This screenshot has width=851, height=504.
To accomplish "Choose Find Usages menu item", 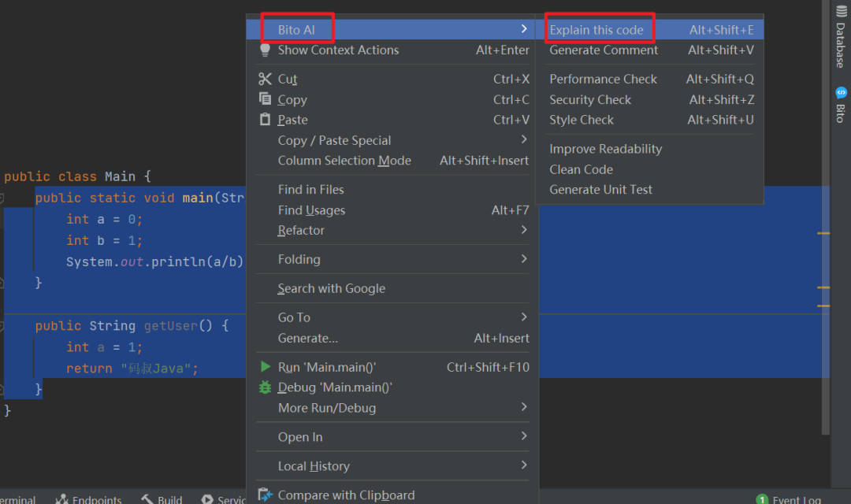I will coord(392,210).
